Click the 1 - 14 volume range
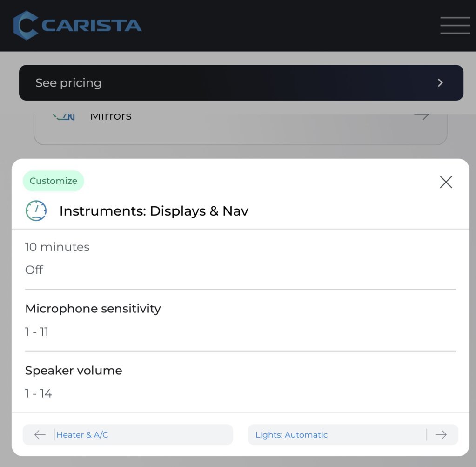The image size is (476, 467). (x=39, y=393)
